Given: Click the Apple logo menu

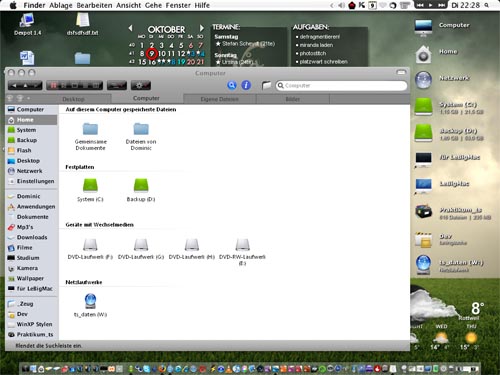Looking at the screenshot, I should pyautogui.click(x=13, y=5).
